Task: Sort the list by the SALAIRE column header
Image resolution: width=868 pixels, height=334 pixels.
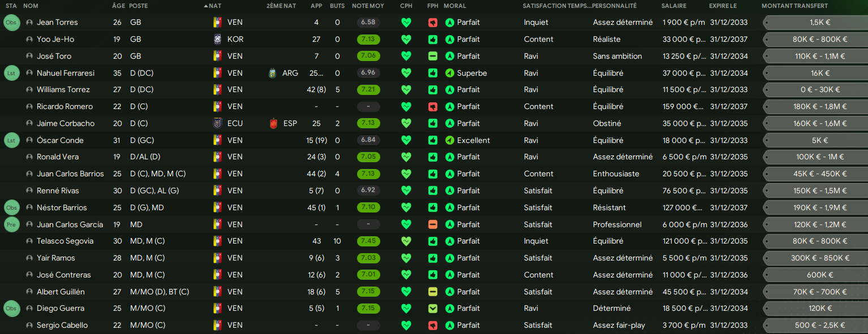Action: click(673, 6)
